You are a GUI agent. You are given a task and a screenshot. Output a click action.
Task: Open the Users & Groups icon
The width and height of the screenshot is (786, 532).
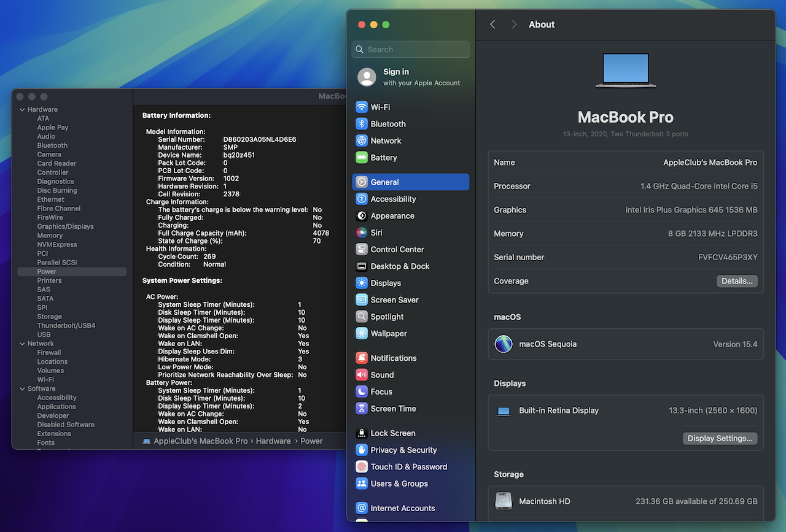(x=362, y=484)
